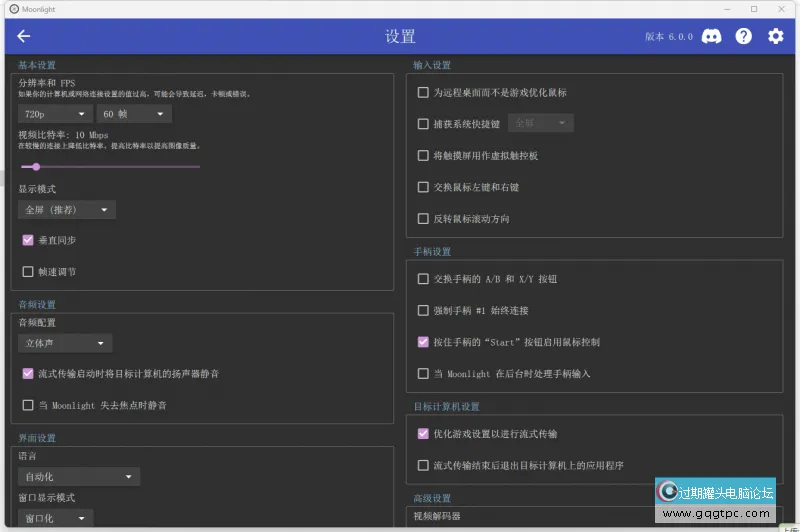Screen dimensions: 800x532
Task: Click the 高级设置 section heading
Action: [x=432, y=498]
